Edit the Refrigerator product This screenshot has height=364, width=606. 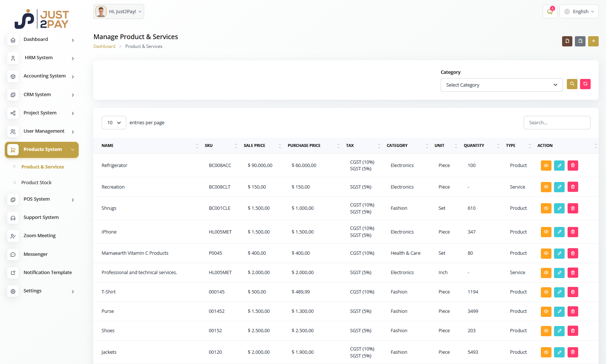click(x=559, y=166)
